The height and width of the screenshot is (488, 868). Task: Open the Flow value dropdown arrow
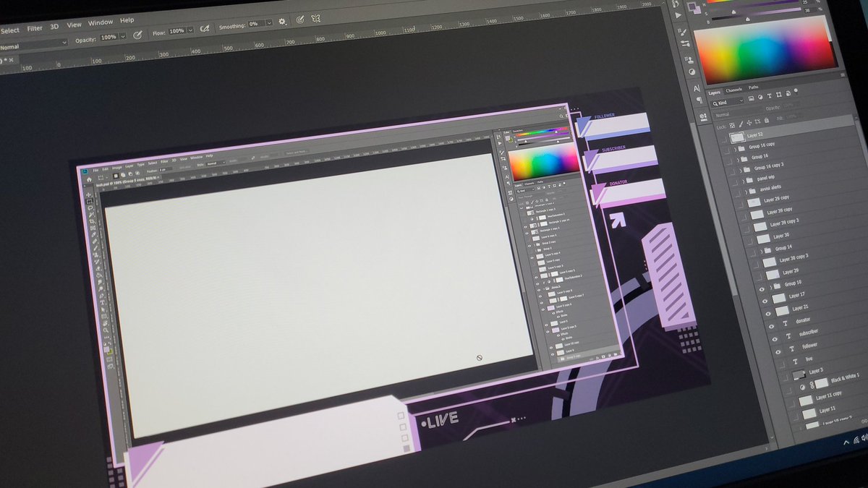pyautogui.click(x=191, y=30)
